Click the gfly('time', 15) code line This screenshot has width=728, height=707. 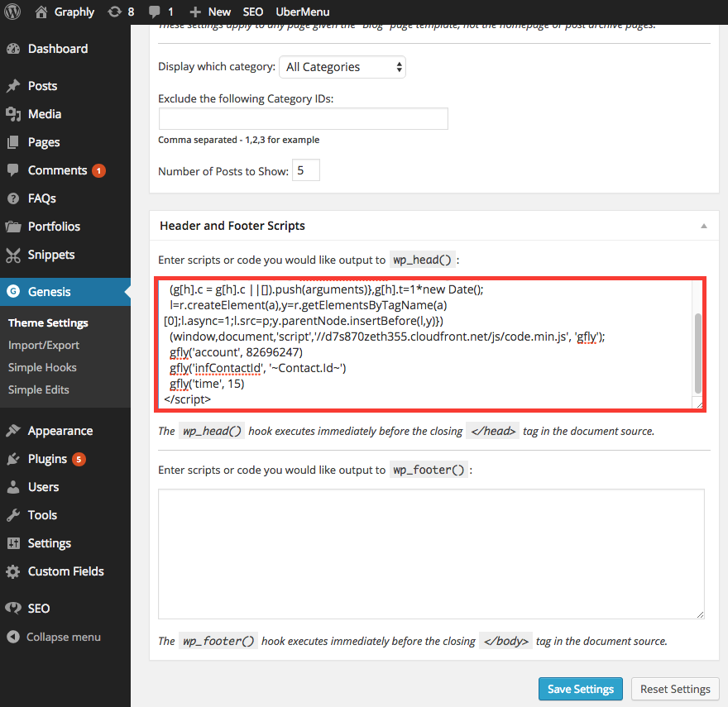(x=207, y=384)
